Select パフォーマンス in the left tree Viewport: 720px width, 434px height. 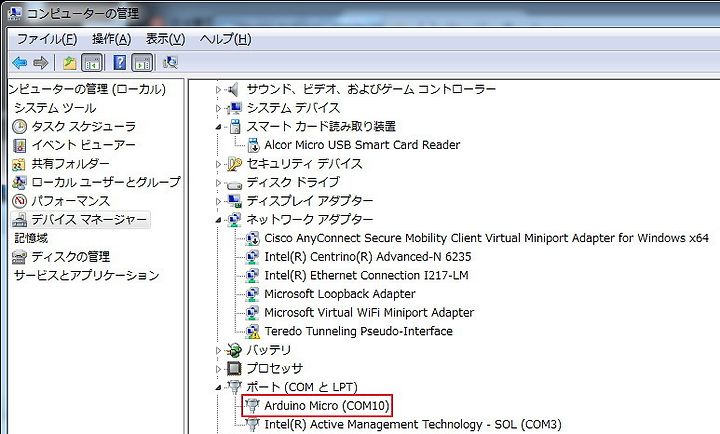(71, 201)
